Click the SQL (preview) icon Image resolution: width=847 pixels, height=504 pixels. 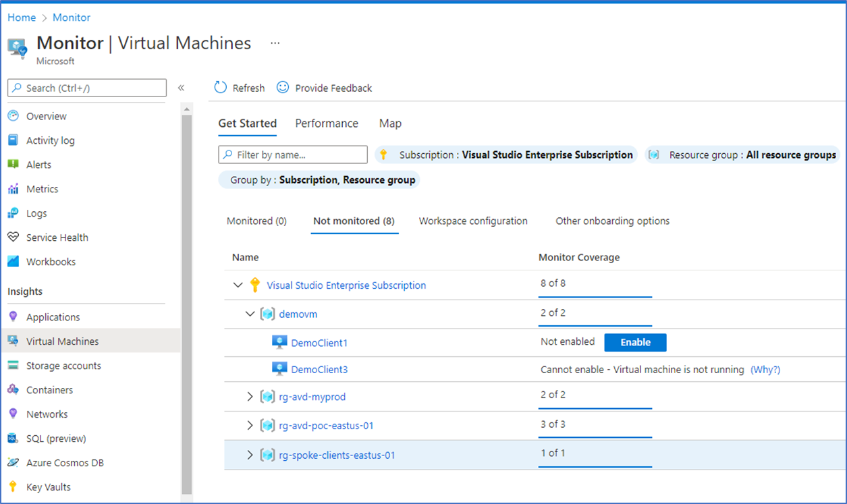coord(13,439)
